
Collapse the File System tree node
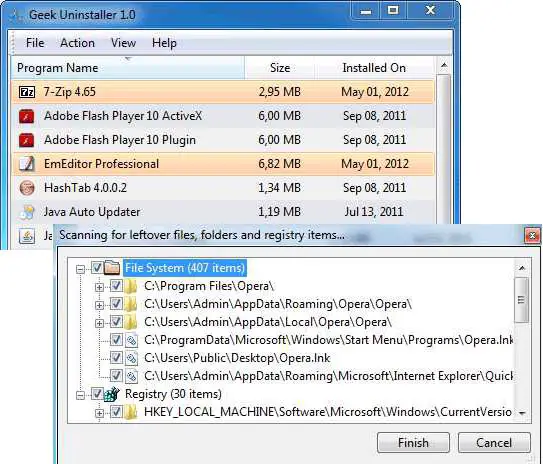(x=80, y=269)
